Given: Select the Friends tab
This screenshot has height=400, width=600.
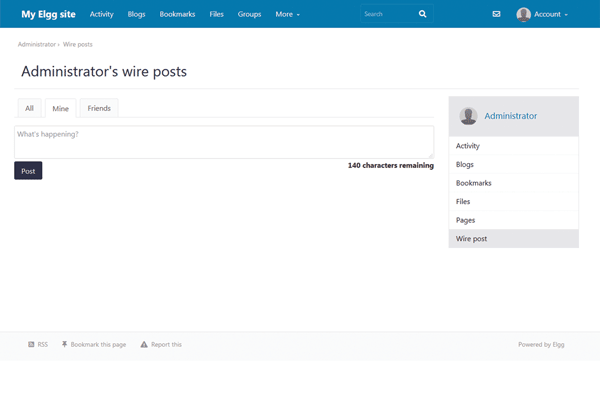Looking at the screenshot, I should pos(99,108).
